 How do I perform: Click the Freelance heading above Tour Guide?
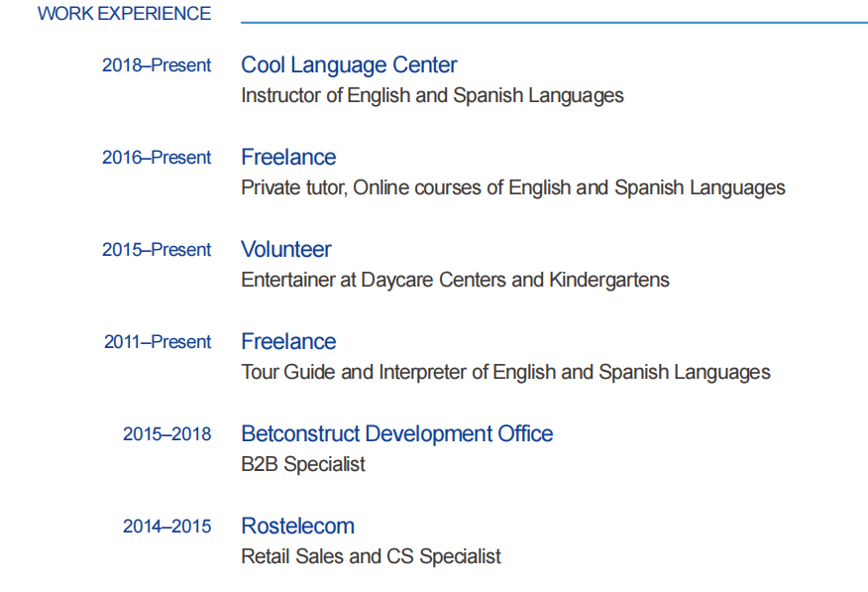pyautogui.click(x=288, y=342)
